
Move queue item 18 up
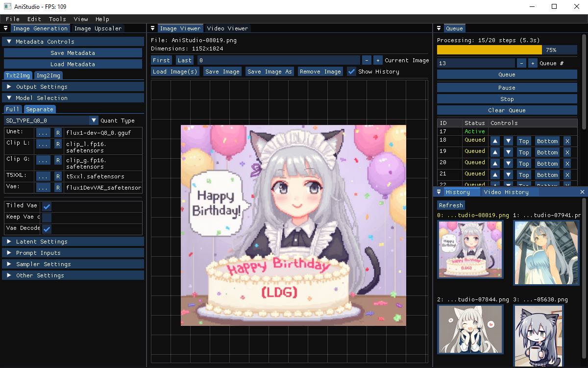point(495,141)
